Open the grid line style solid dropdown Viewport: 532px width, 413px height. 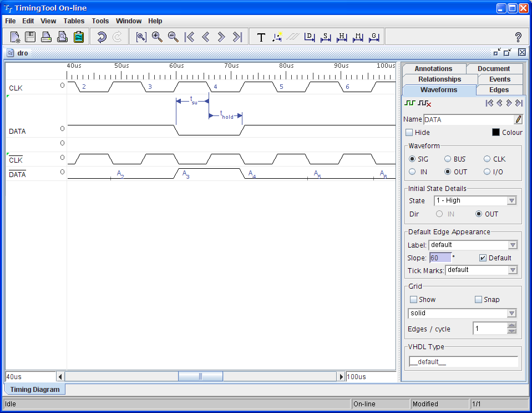tap(462, 313)
